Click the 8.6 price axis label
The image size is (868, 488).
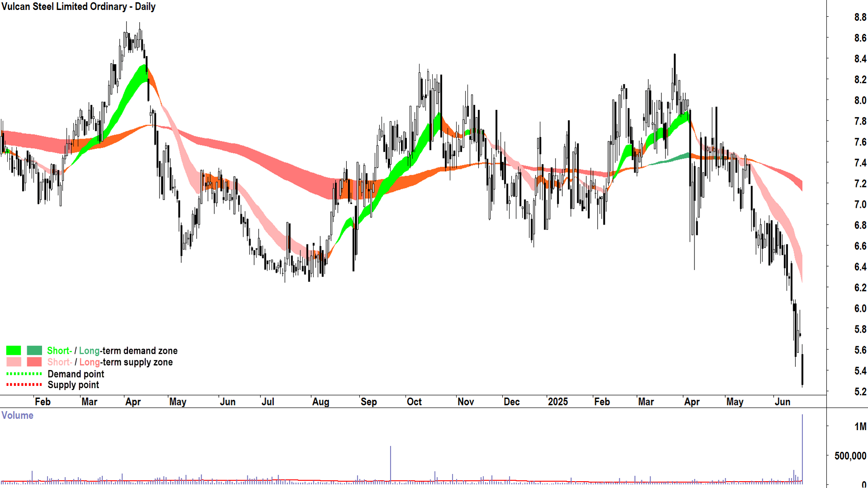pyautogui.click(x=860, y=38)
